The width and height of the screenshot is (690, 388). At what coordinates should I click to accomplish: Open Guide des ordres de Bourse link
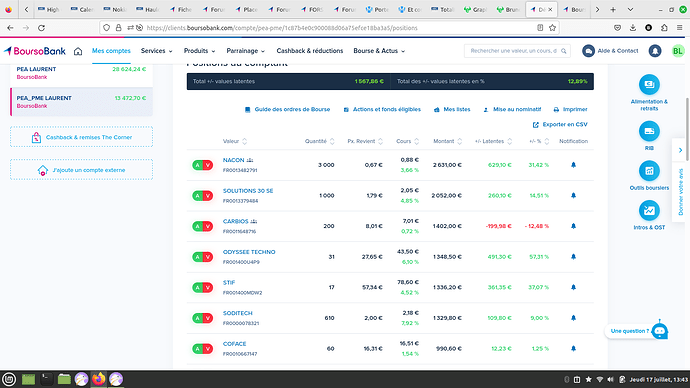tap(287, 110)
